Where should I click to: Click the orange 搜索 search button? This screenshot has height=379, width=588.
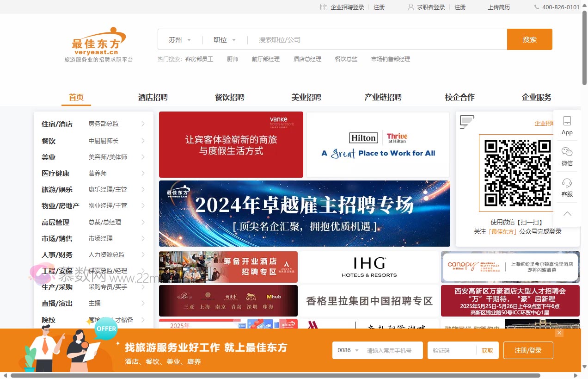tap(530, 40)
